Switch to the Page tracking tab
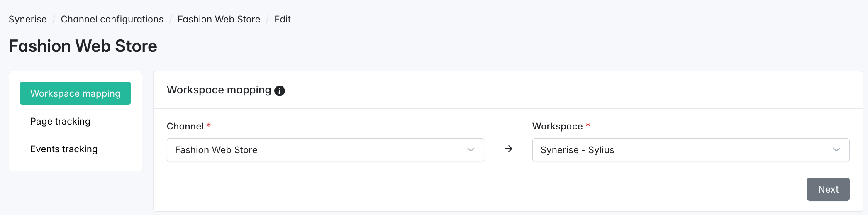This screenshot has height=215, width=868. [x=60, y=121]
